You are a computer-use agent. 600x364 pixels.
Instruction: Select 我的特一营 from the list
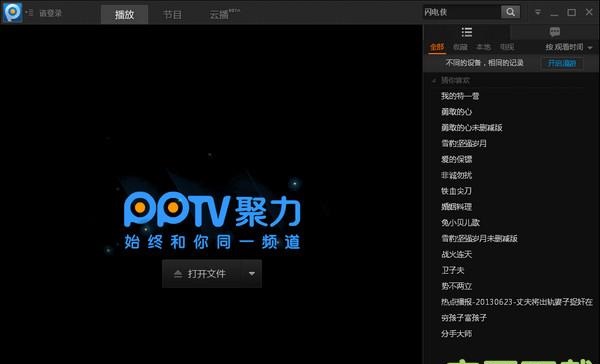(460, 96)
